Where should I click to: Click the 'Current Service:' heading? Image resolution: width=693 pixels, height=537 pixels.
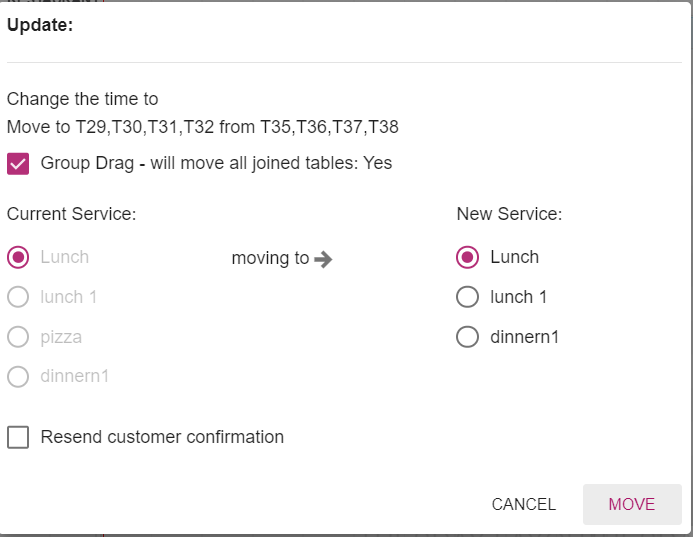71,214
